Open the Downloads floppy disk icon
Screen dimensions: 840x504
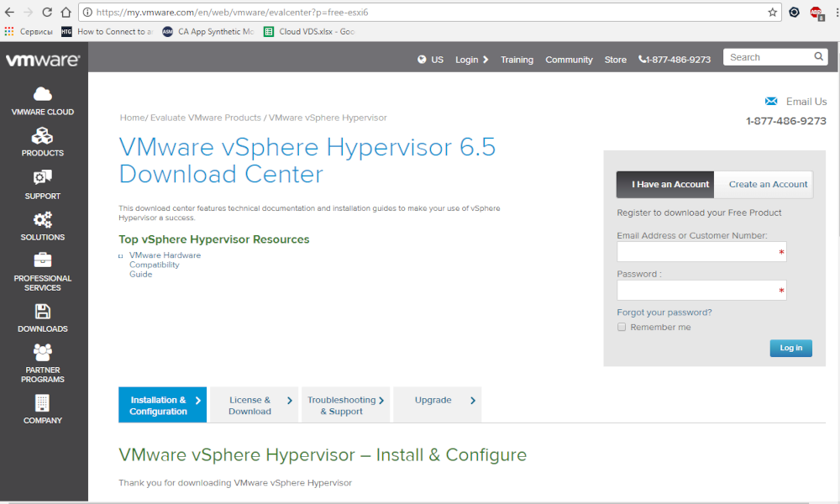(42, 311)
